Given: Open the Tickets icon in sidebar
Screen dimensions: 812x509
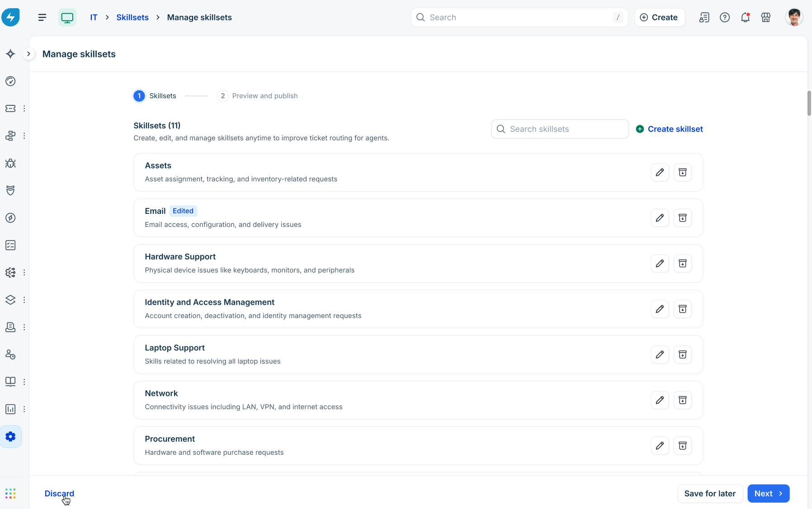Looking at the screenshot, I should 10,108.
